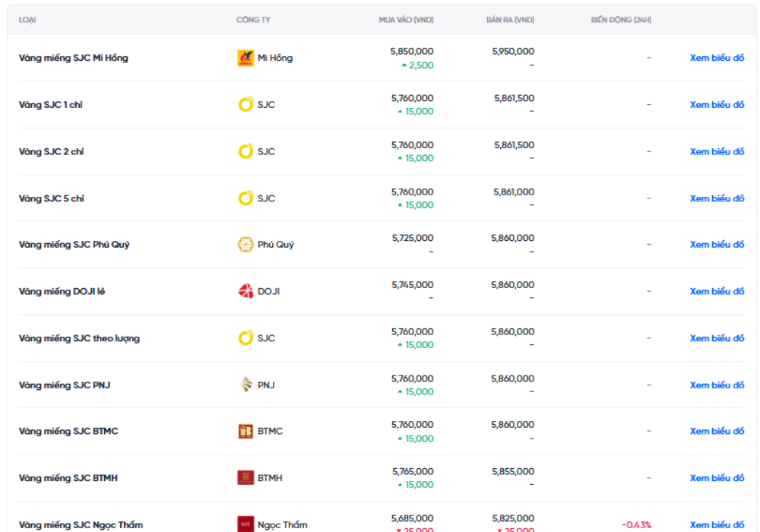The height and width of the screenshot is (532, 760).
Task: Select the row title "Vàng SJC 2 chỉ"
Action: click(x=52, y=152)
